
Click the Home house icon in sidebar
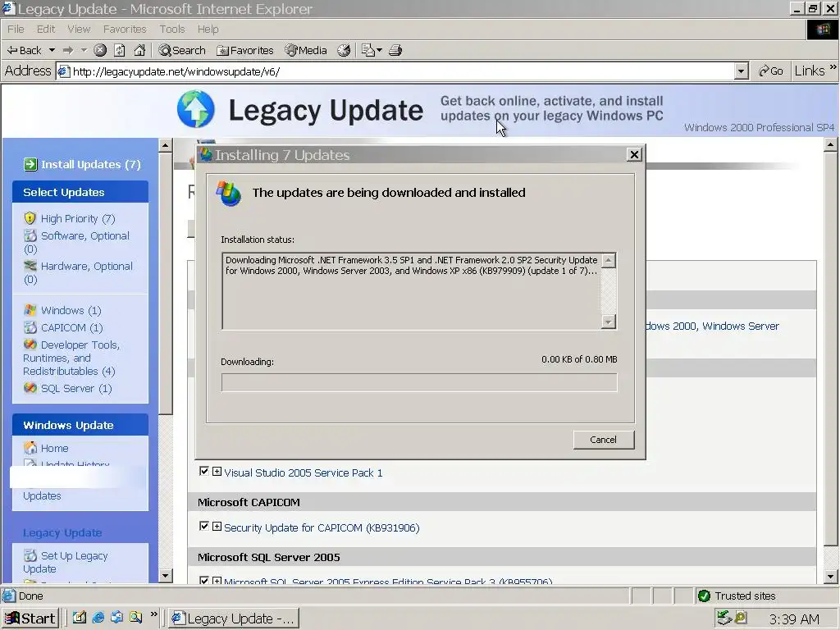click(x=30, y=447)
